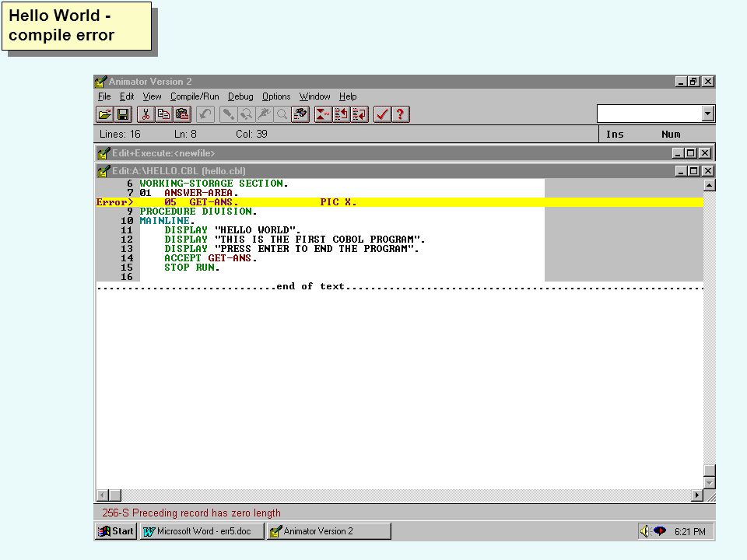Click the Animator Version 2 title bar icon

click(100, 82)
